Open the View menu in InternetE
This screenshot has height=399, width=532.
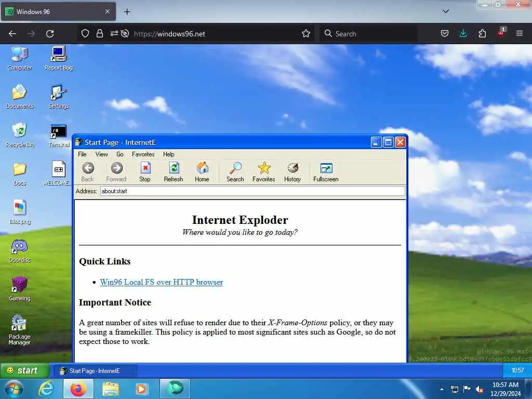coord(101,154)
